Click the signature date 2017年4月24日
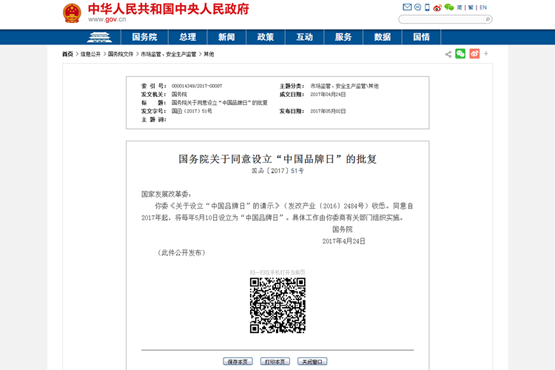Screen dimensions: 555x370 point(344,241)
